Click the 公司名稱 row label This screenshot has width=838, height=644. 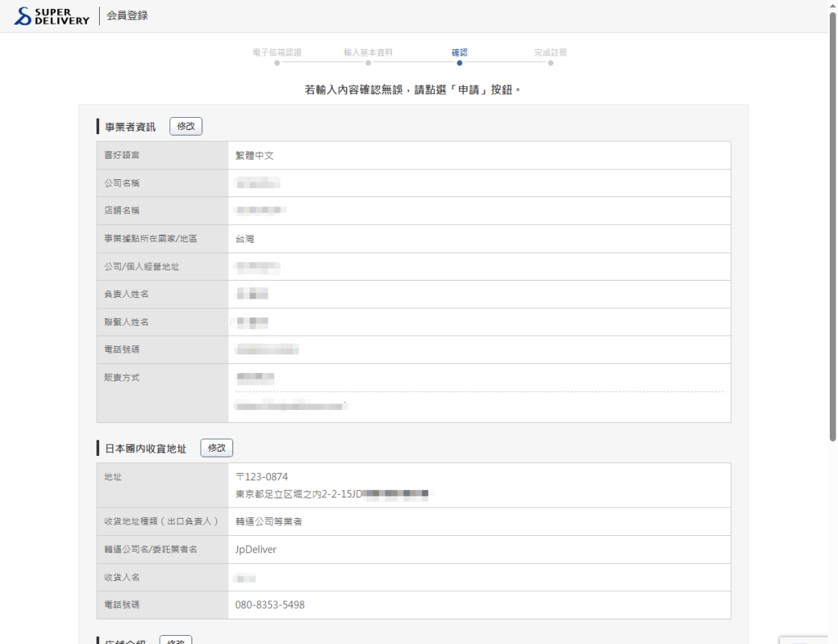tap(122, 182)
